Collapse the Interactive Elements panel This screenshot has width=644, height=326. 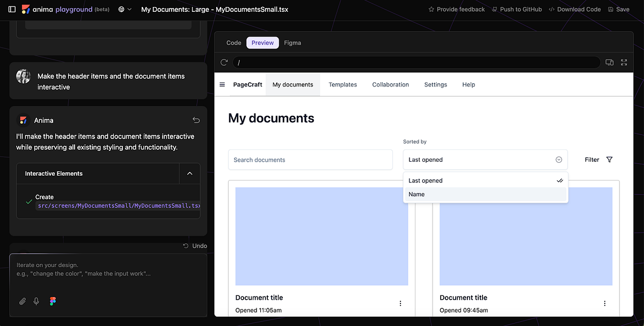[x=189, y=173]
